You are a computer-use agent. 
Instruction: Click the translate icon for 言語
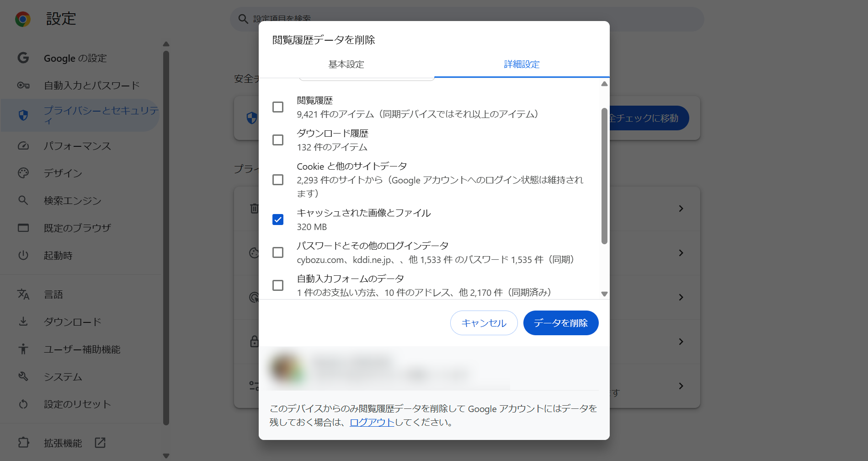(x=23, y=295)
